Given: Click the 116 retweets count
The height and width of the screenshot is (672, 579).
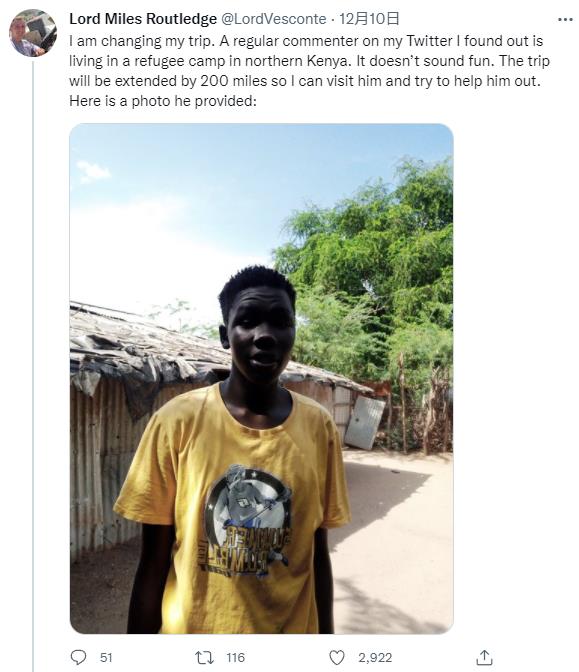Looking at the screenshot, I should [235, 657].
